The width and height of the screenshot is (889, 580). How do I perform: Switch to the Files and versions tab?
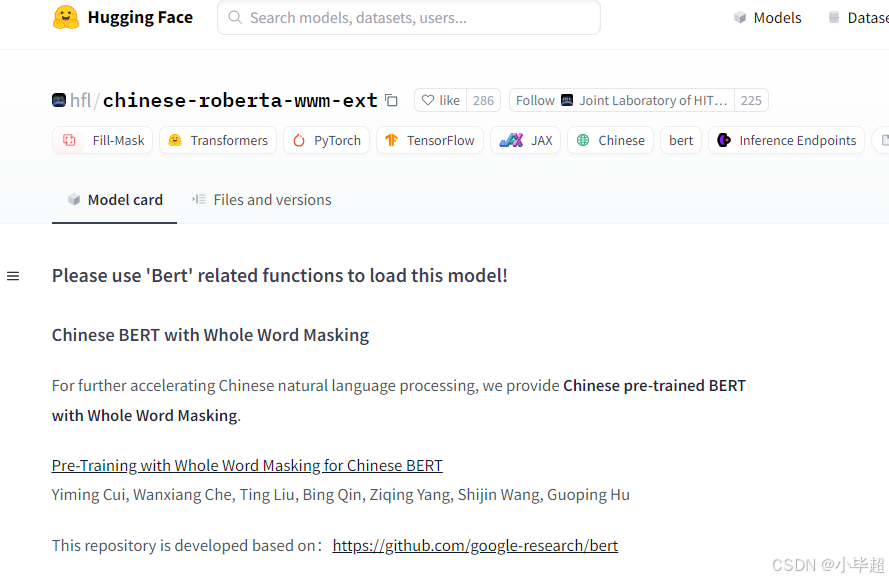coord(261,200)
